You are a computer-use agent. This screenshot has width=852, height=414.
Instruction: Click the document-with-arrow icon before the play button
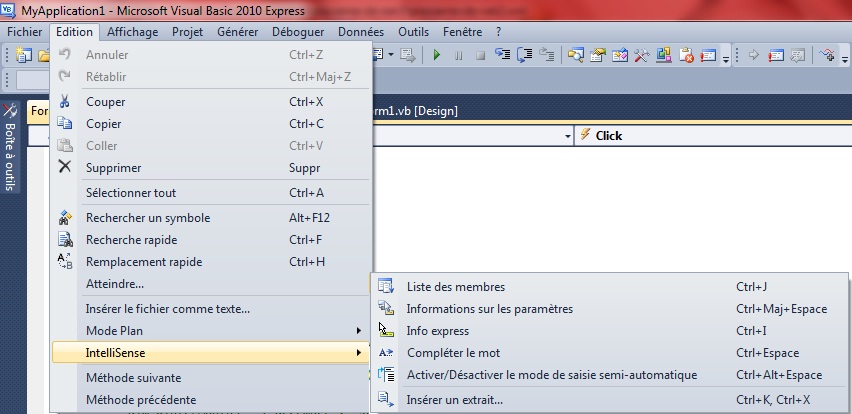point(408,55)
